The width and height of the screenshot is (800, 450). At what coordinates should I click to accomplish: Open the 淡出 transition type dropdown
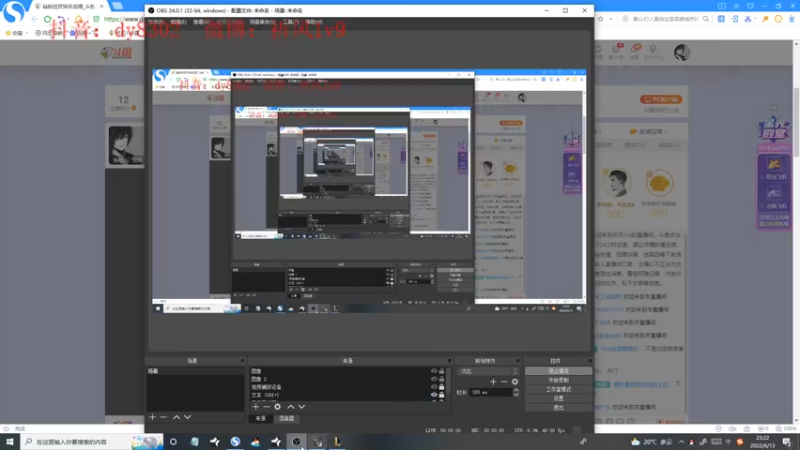point(488,371)
